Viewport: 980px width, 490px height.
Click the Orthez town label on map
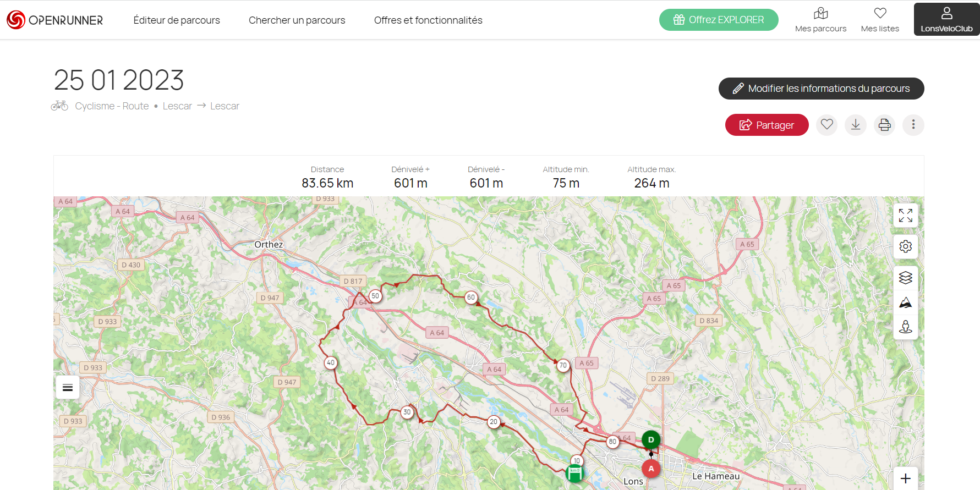pos(269,245)
